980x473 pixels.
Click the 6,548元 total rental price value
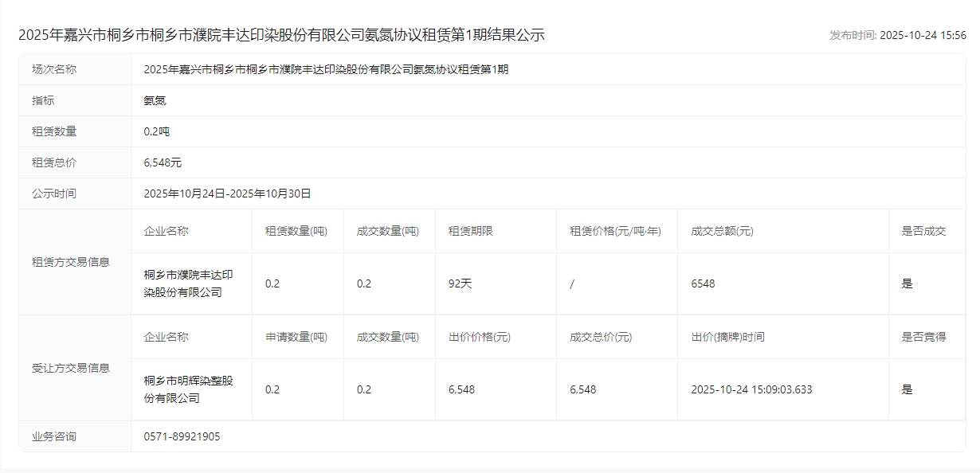coord(163,162)
